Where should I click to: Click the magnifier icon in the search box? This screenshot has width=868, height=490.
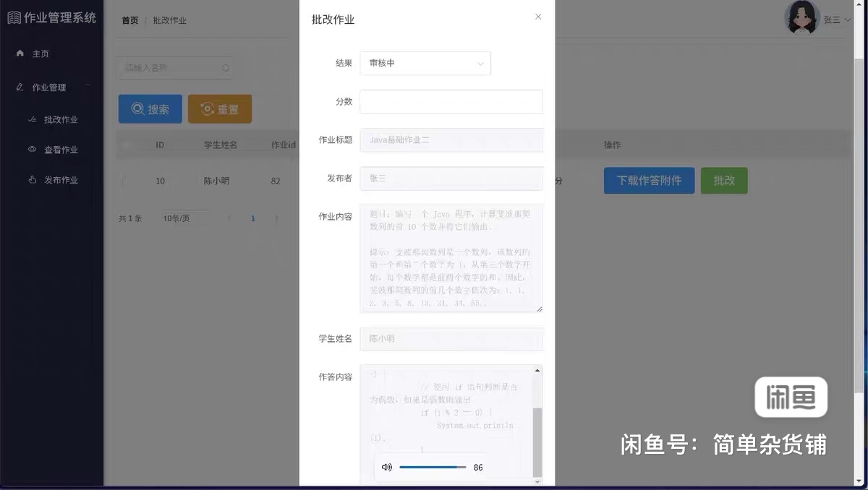pos(226,69)
